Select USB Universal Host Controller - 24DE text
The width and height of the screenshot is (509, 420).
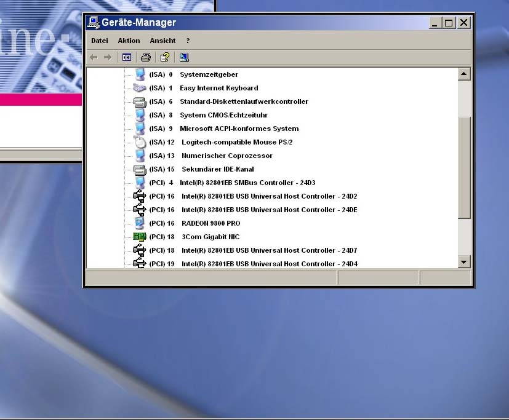[x=270, y=210]
